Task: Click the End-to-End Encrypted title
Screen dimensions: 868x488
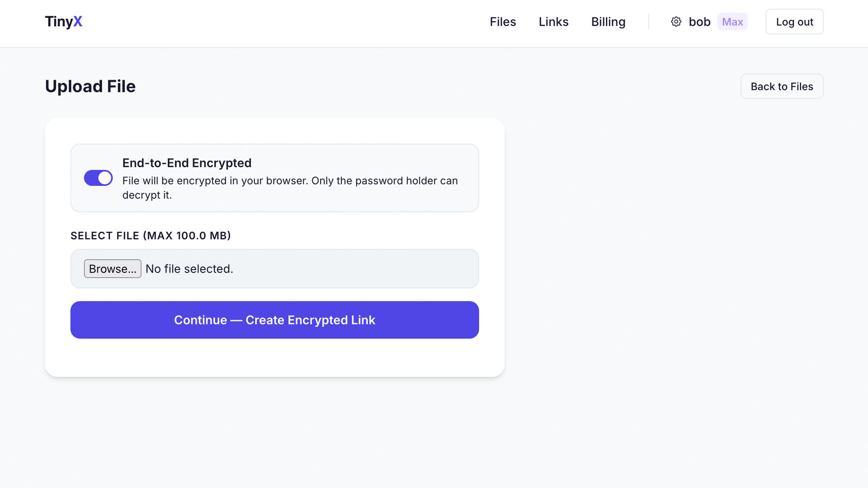Action: pyautogui.click(x=186, y=163)
